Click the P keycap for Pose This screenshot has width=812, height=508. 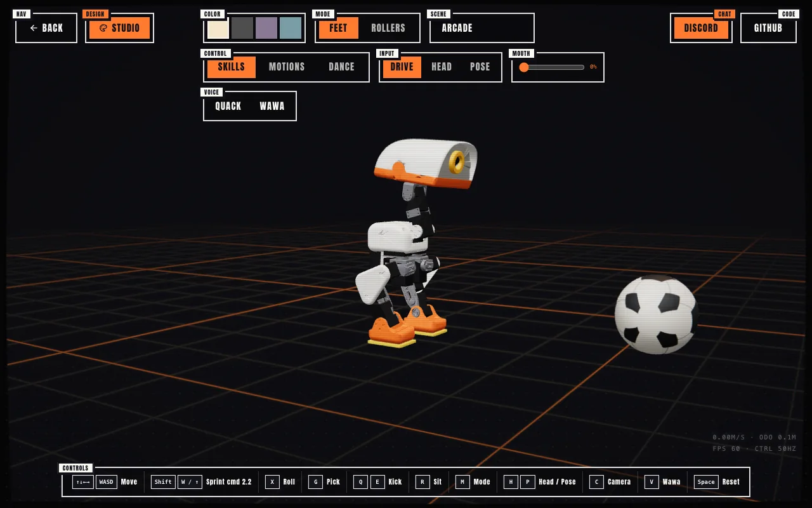point(528,482)
